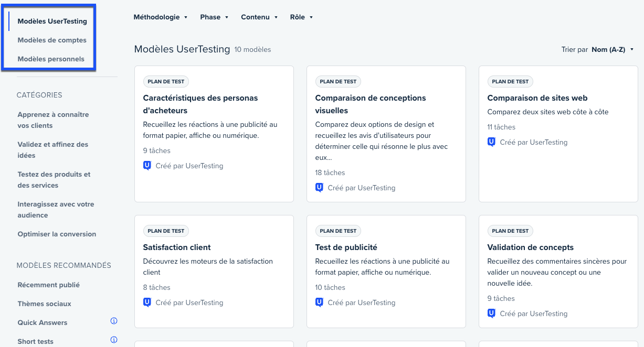Click the PLAN DE TEST badge on Comparaison de conceptions visuelles card
Screen dimensions: 644x347
click(338, 82)
